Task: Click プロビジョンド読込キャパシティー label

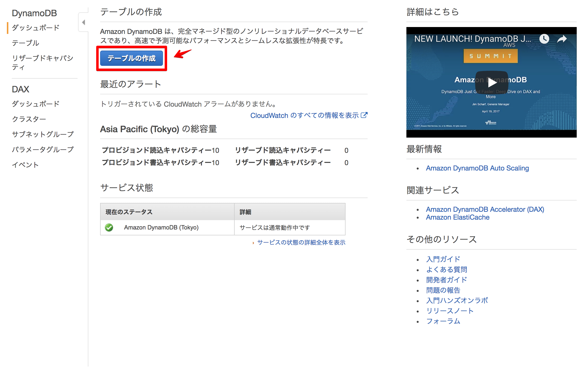Action: [x=157, y=150]
